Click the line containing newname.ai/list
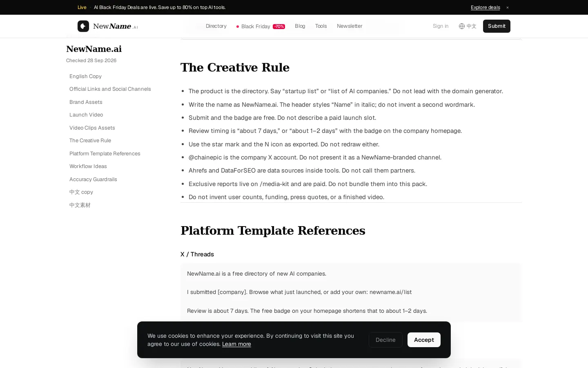The image size is (588, 368). (x=299, y=292)
